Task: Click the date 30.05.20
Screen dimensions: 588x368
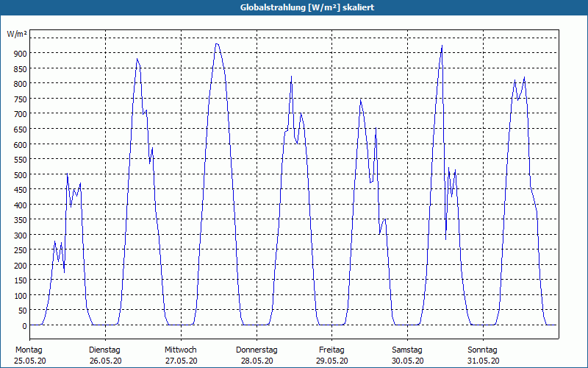Action: [x=408, y=361]
